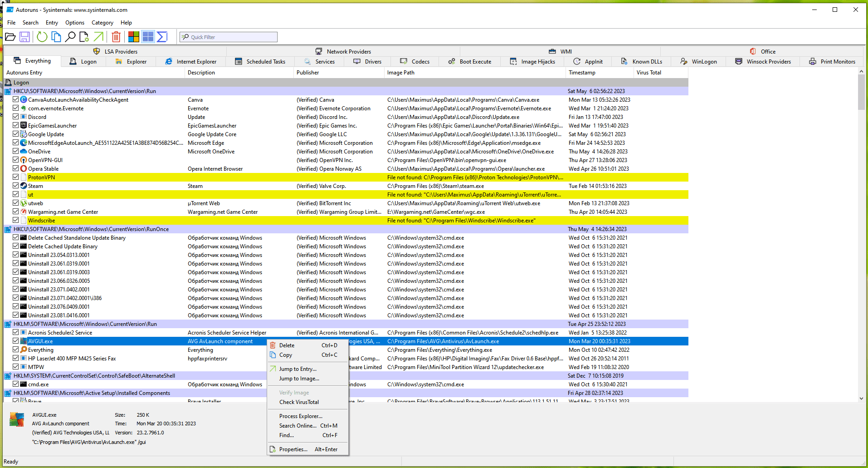Uncheck the MTPW entry checkbox
Image resolution: width=868 pixels, height=468 pixels.
[16, 367]
